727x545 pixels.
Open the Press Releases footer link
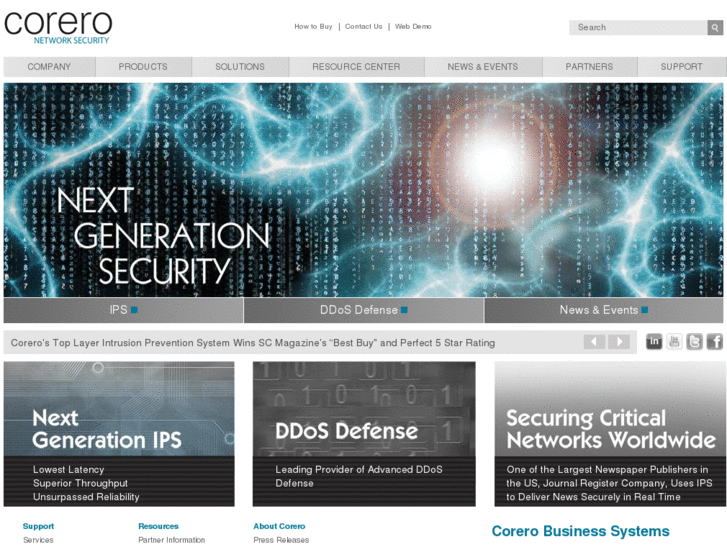coord(281,540)
